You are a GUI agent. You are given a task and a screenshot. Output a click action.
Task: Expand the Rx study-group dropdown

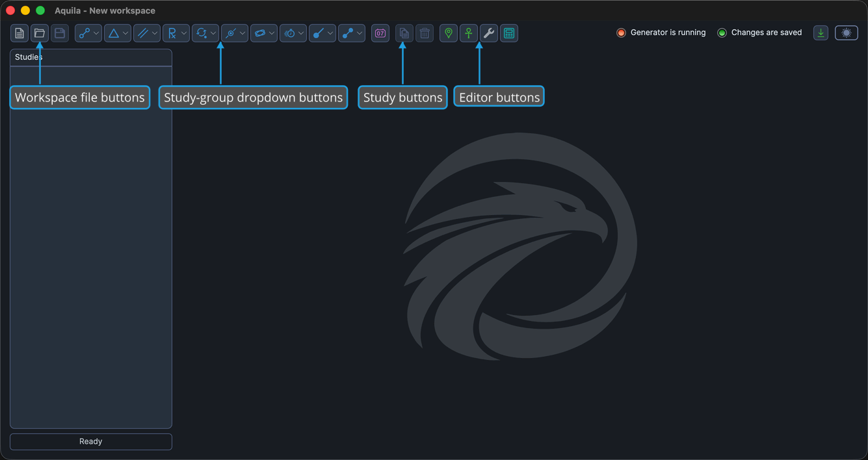coord(176,33)
